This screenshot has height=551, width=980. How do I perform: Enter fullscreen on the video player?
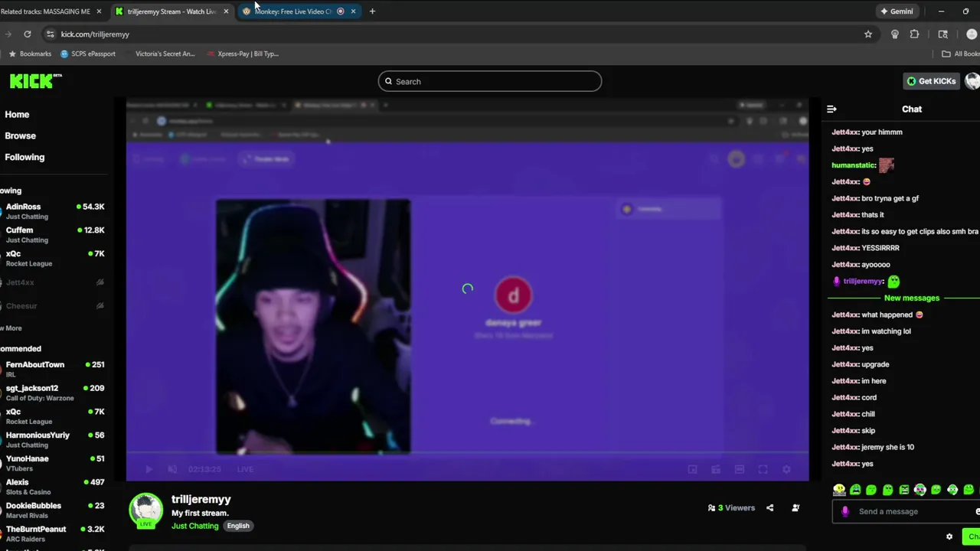763,469
